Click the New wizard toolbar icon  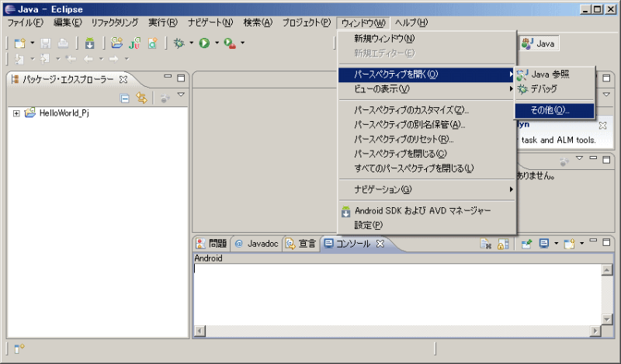click(20, 43)
